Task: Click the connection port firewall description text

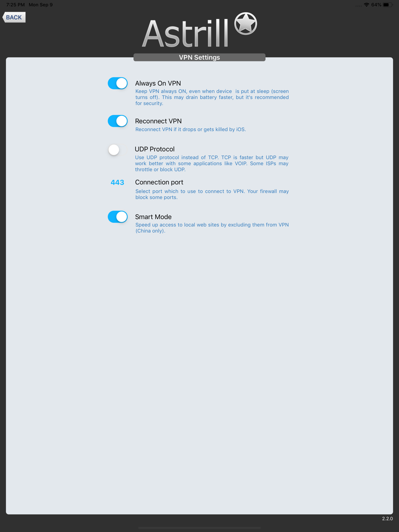Action: click(x=212, y=194)
